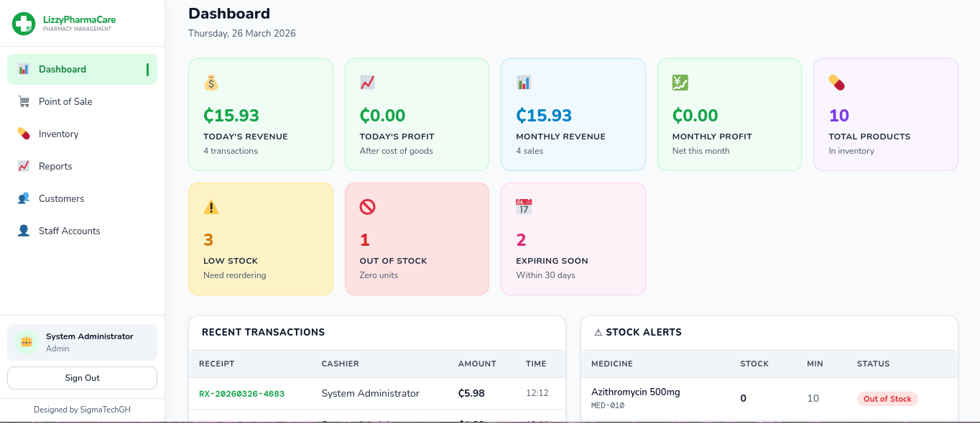This screenshot has width=980, height=424.
Task: Click the Recent Transactions panel header
Action: point(263,332)
